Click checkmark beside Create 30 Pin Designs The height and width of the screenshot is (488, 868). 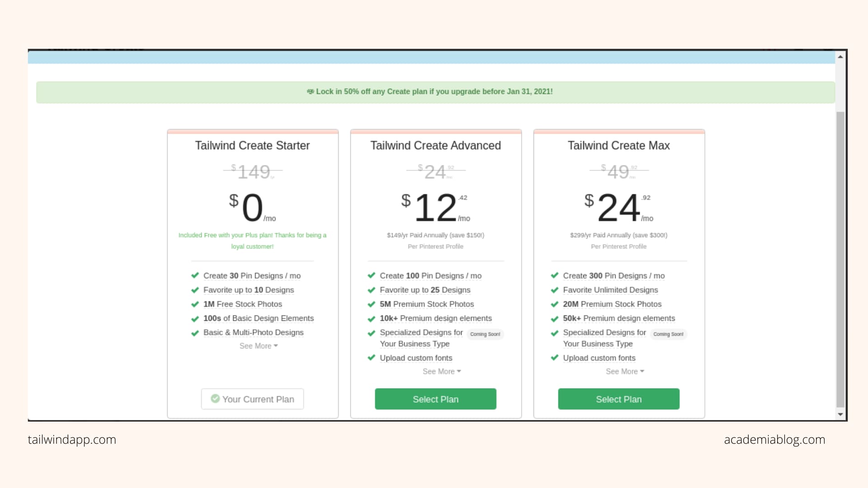point(195,275)
